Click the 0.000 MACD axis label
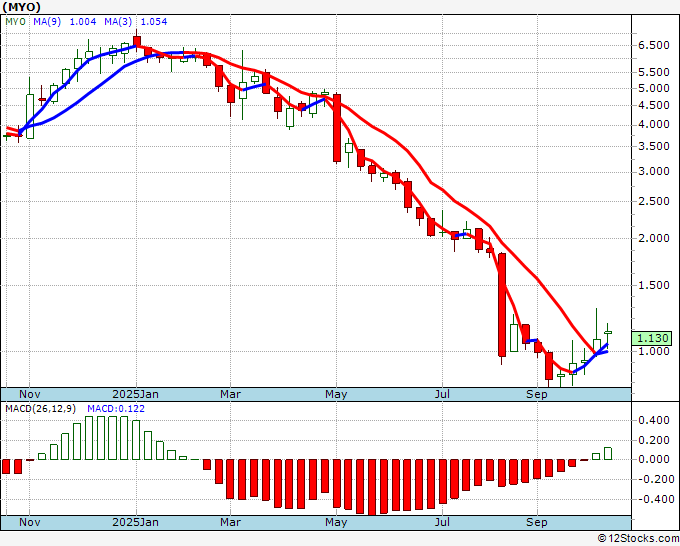Image resolution: width=680 pixels, height=546 pixels. (x=654, y=460)
